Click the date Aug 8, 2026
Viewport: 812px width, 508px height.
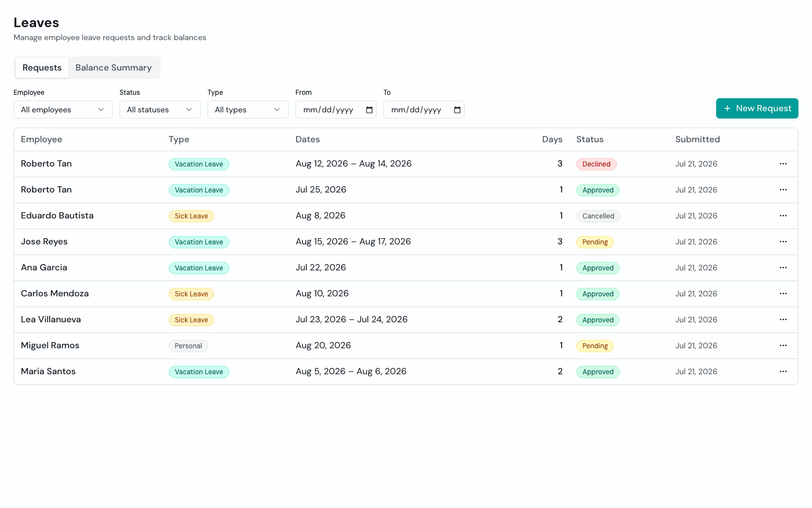(x=320, y=216)
